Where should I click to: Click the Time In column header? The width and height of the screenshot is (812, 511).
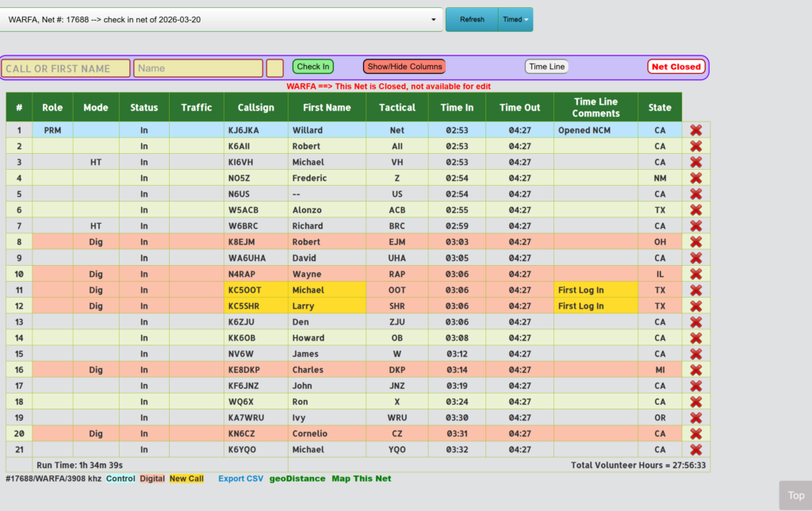click(457, 107)
